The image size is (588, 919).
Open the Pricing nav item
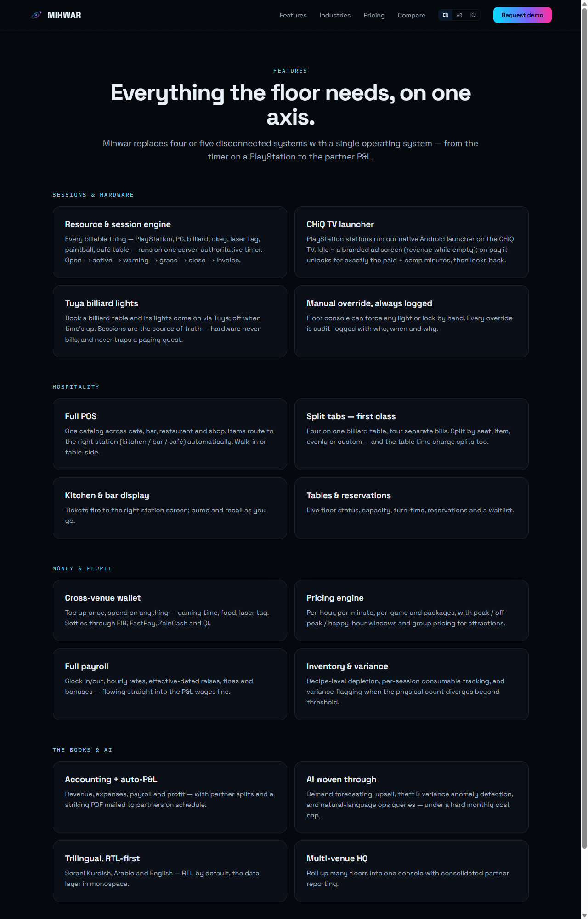(x=374, y=15)
